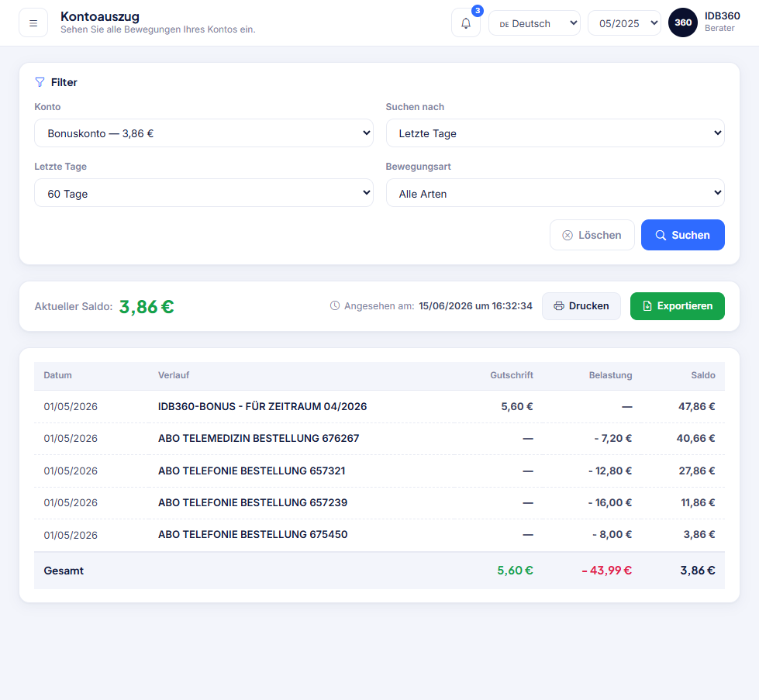Click the - 8,00 € debit amount
The height and width of the screenshot is (700, 759).
tap(612, 535)
